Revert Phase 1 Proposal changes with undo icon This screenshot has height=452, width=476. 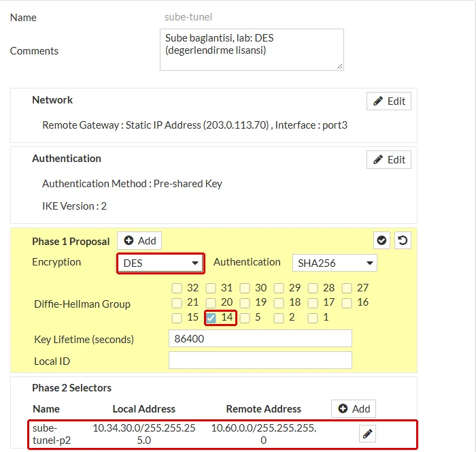(x=403, y=240)
